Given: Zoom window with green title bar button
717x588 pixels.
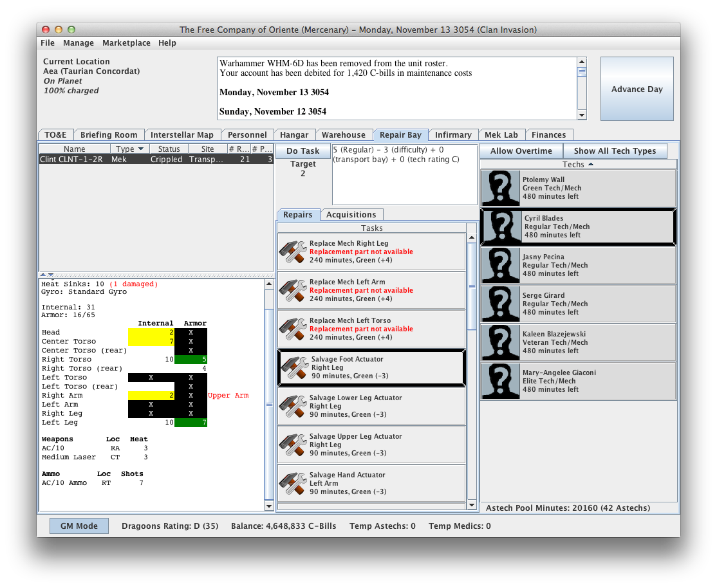Looking at the screenshot, I should tap(71, 29).
